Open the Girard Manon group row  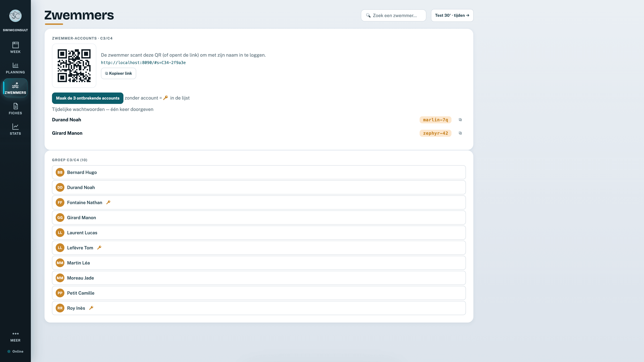pyautogui.click(x=259, y=218)
